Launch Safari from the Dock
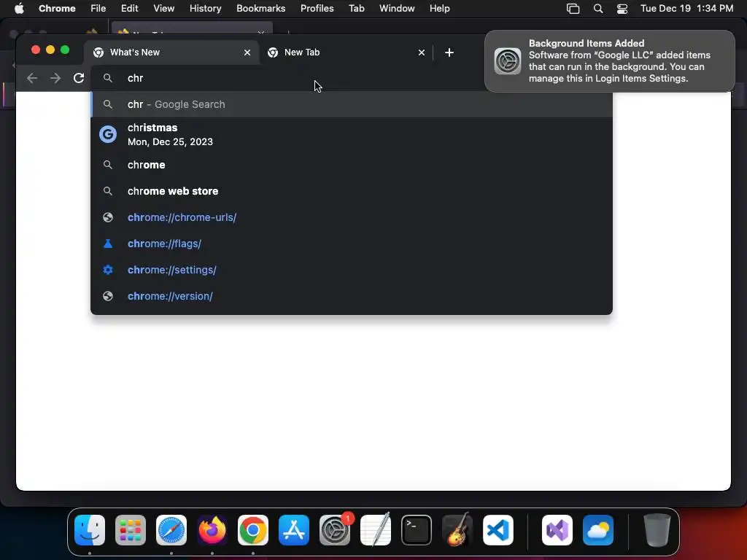Image resolution: width=747 pixels, height=560 pixels. point(171,530)
